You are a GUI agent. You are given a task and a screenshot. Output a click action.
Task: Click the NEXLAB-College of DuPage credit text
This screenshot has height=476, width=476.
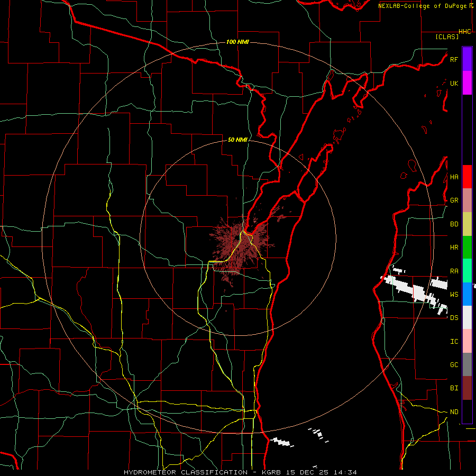pyautogui.click(x=423, y=6)
